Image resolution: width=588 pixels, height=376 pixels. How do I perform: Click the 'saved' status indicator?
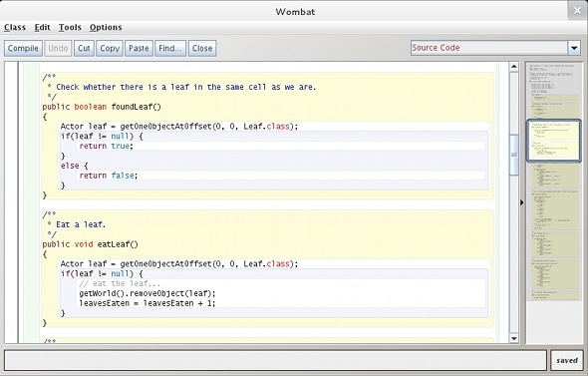point(567,360)
